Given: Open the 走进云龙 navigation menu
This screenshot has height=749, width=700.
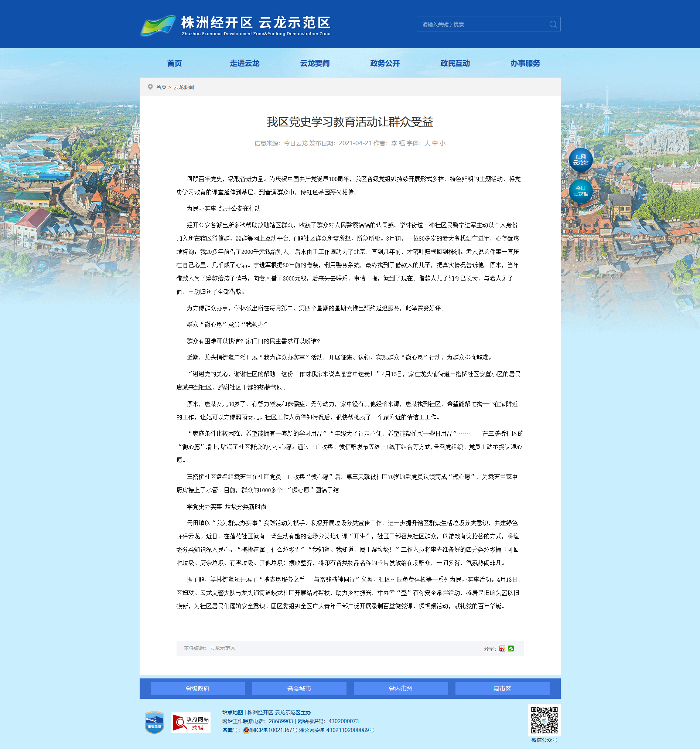Looking at the screenshot, I should coord(245,63).
